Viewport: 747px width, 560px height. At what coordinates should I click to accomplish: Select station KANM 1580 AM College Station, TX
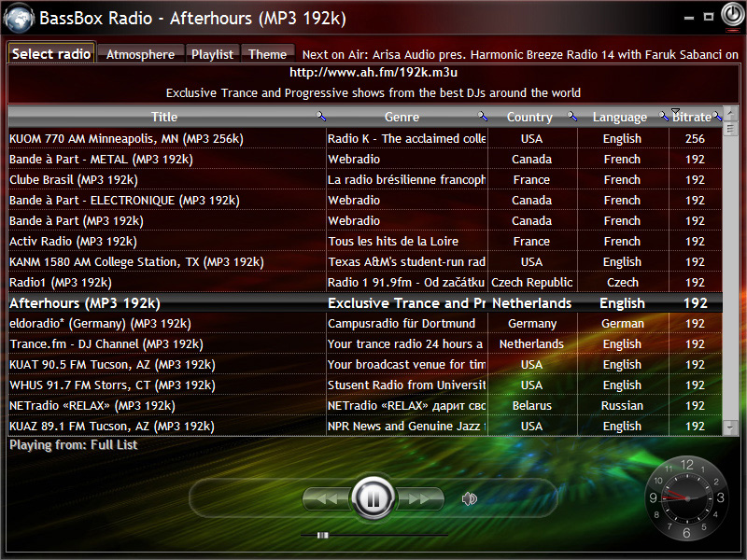coord(136,261)
